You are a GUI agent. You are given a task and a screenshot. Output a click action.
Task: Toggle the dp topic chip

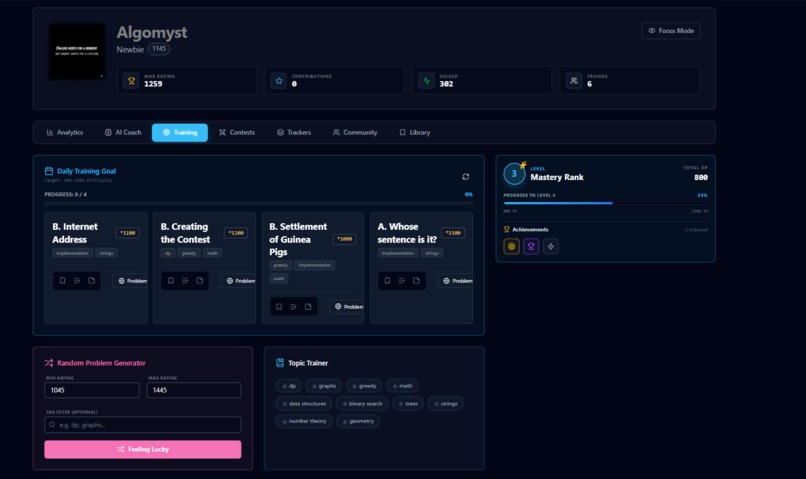288,386
